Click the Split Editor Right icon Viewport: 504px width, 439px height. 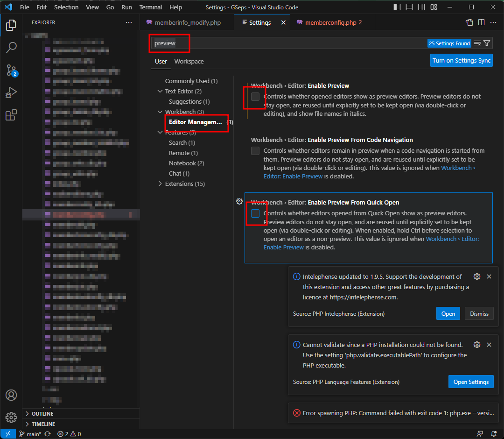(x=481, y=22)
